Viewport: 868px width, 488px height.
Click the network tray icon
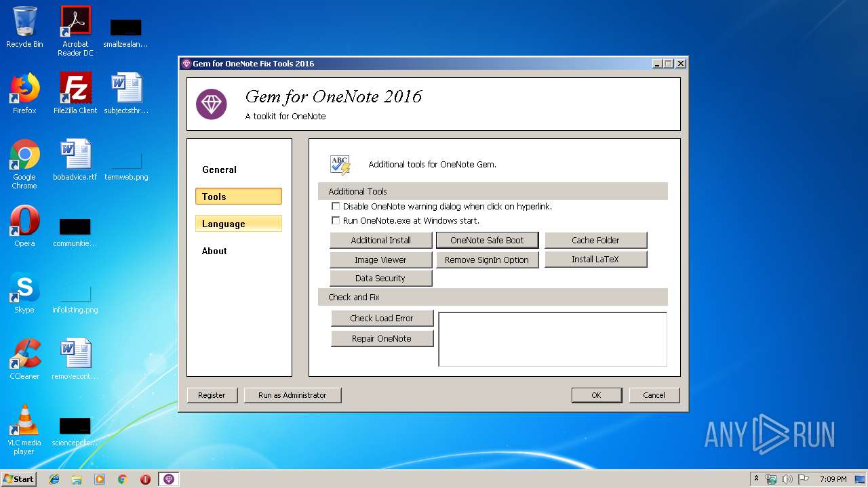pos(772,479)
